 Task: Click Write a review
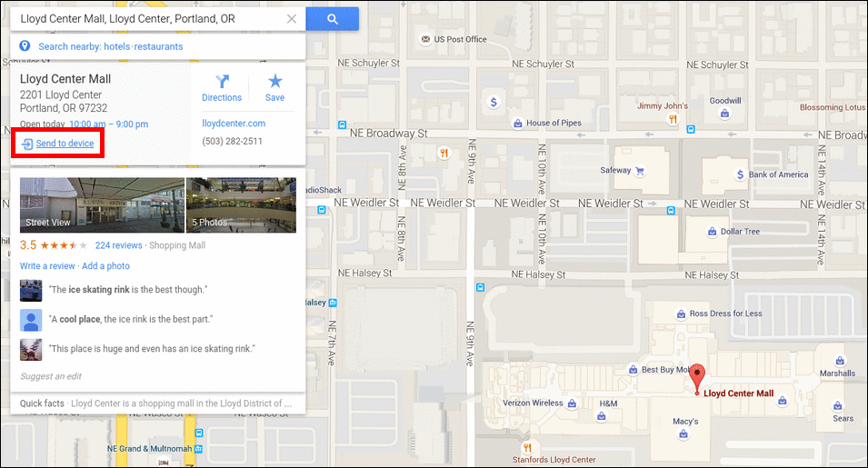point(47,266)
